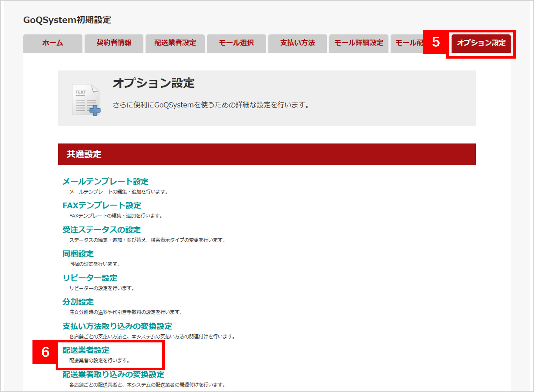Select the 配送業者設定 tab at top

point(175,43)
